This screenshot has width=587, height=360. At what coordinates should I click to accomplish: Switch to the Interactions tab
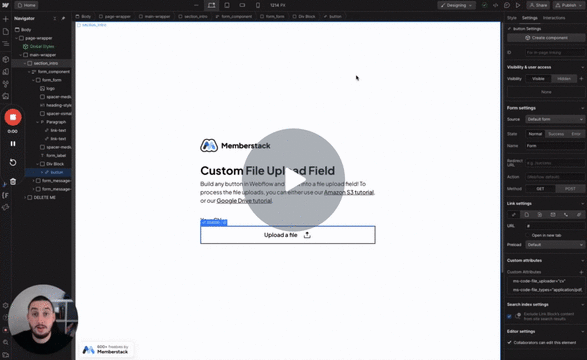[554, 18]
